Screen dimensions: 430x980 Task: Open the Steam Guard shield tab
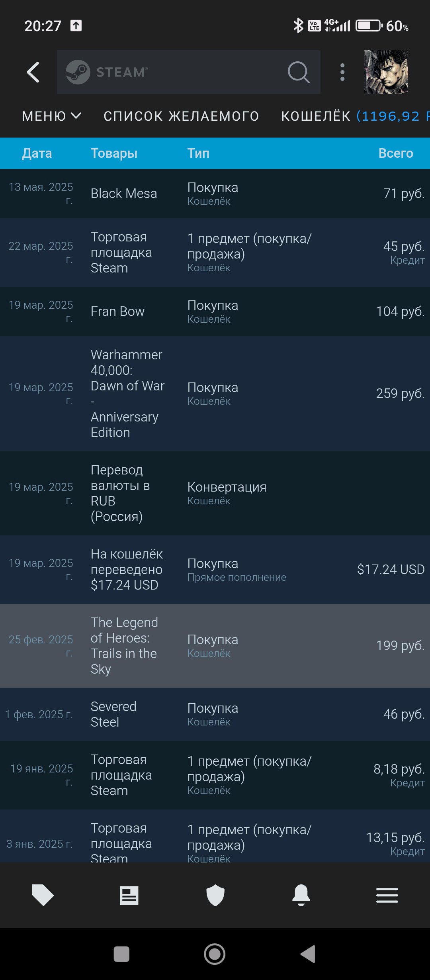215,895
